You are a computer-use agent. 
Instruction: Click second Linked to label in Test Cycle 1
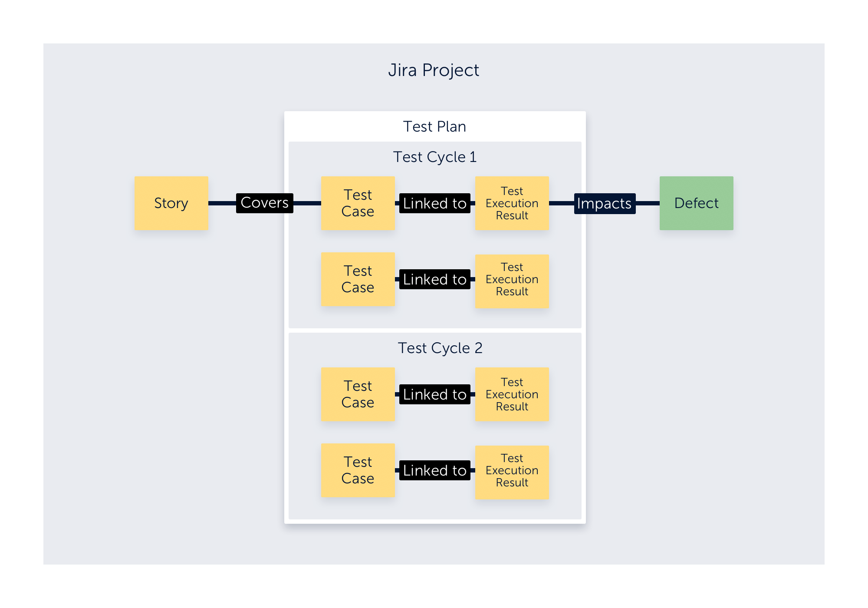point(434,279)
